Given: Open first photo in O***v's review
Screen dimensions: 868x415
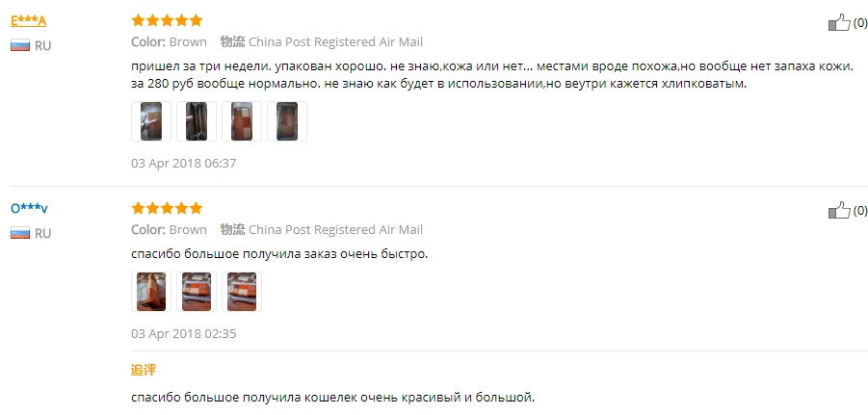Looking at the screenshot, I should (x=151, y=292).
